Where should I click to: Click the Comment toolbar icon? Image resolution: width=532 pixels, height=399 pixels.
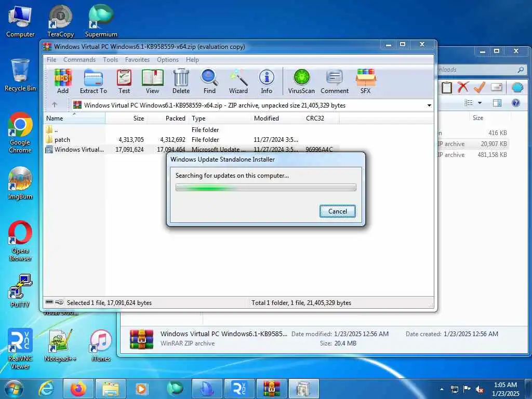[x=335, y=82]
